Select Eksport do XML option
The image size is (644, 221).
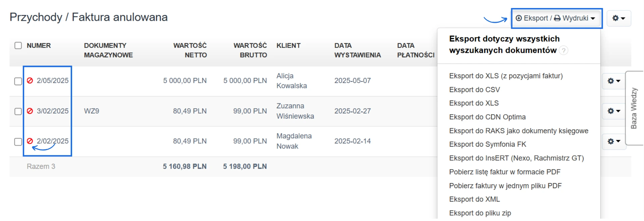coord(474,199)
